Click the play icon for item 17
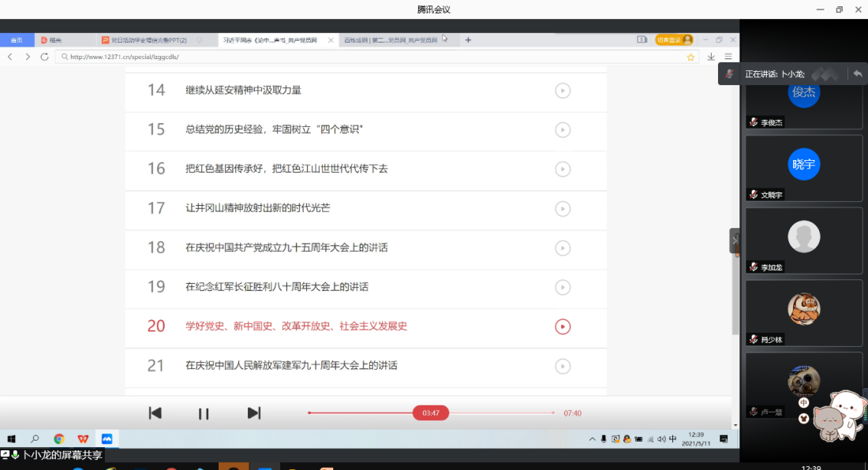The height and width of the screenshot is (470, 868). click(563, 209)
